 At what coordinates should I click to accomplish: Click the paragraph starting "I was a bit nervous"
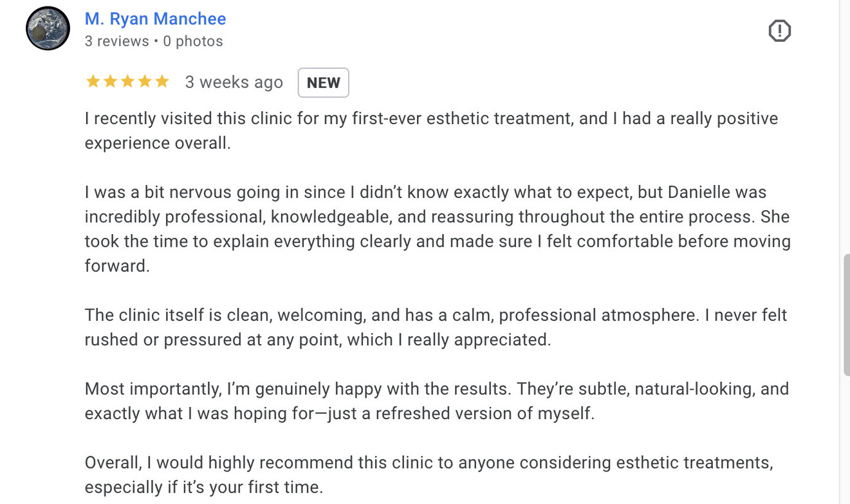pos(438,229)
